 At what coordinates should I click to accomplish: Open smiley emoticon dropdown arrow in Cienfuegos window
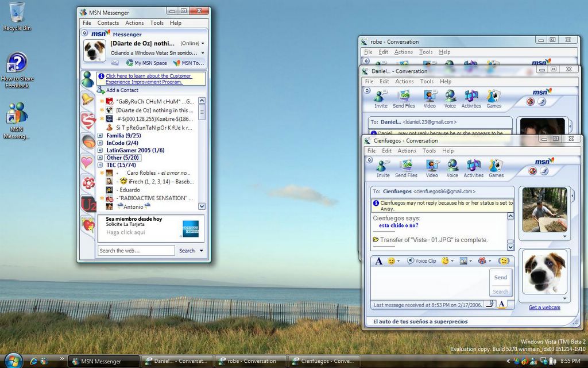click(x=399, y=261)
